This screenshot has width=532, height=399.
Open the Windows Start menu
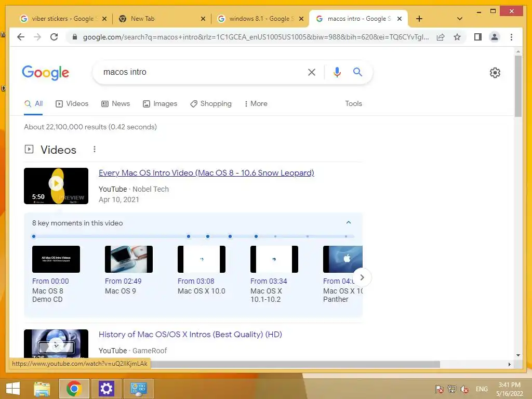pyautogui.click(x=13, y=389)
